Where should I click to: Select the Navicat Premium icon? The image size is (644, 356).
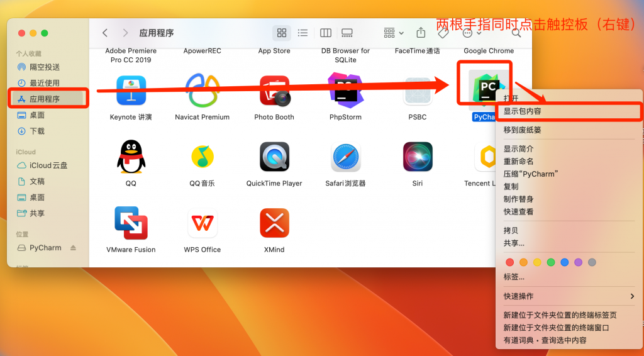point(202,91)
